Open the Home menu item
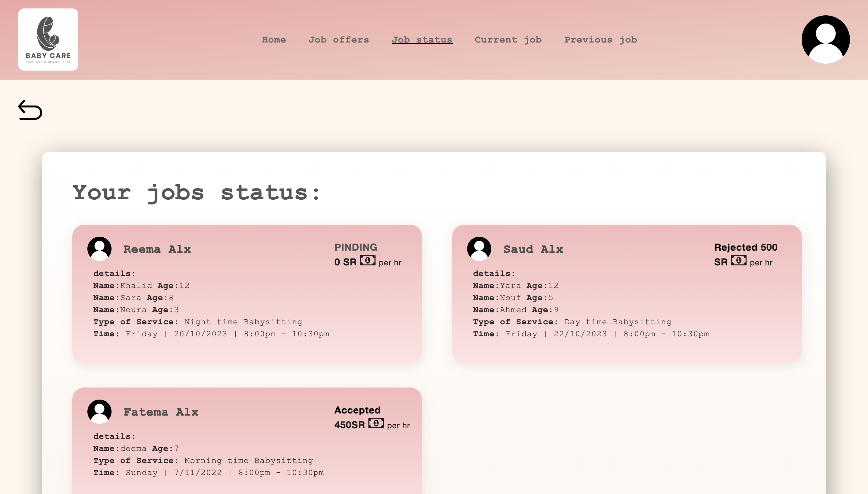This screenshot has height=494, width=868. (x=274, y=40)
